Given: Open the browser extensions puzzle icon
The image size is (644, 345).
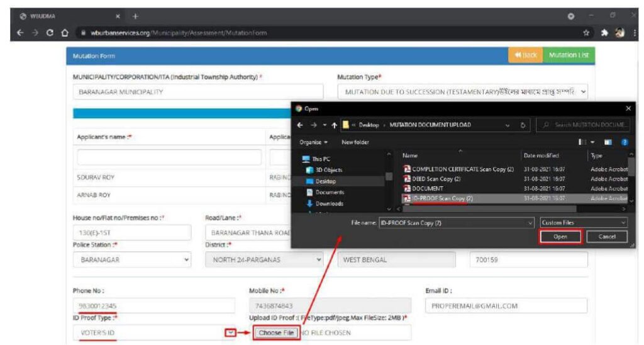Looking at the screenshot, I should coord(604,33).
